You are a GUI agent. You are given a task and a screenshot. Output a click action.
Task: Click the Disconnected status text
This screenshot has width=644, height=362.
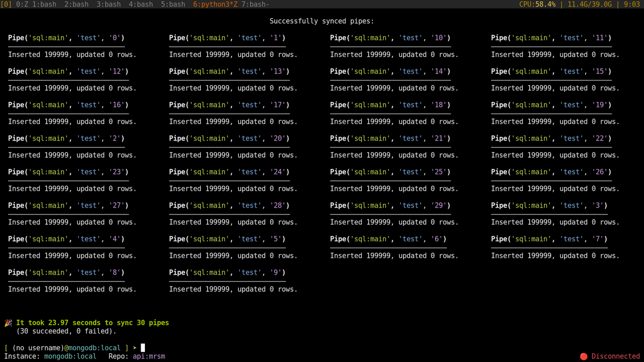pyautogui.click(x=616, y=356)
